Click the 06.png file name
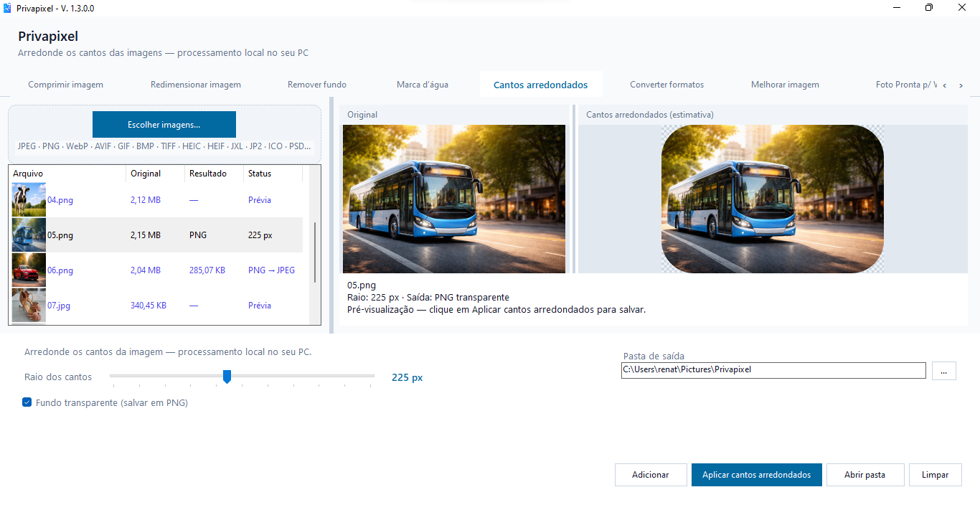The height and width of the screenshot is (515, 980). 60,270
